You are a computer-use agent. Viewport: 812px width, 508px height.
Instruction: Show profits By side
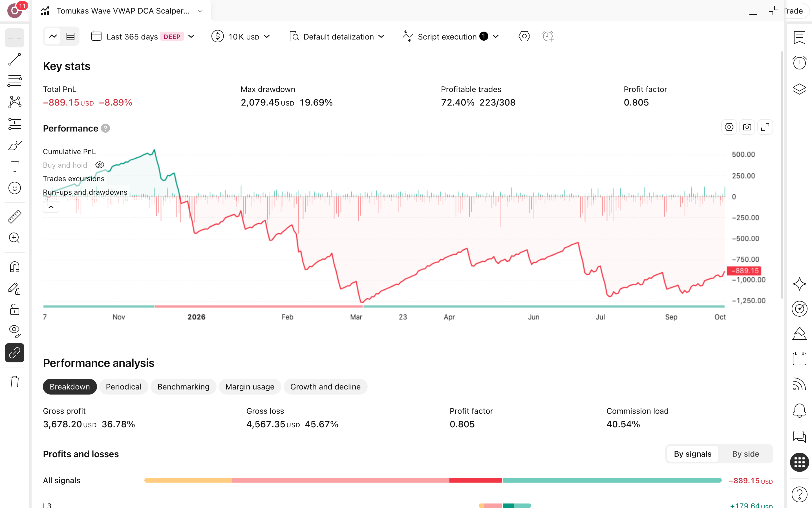pyautogui.click(x=745, y=454)
